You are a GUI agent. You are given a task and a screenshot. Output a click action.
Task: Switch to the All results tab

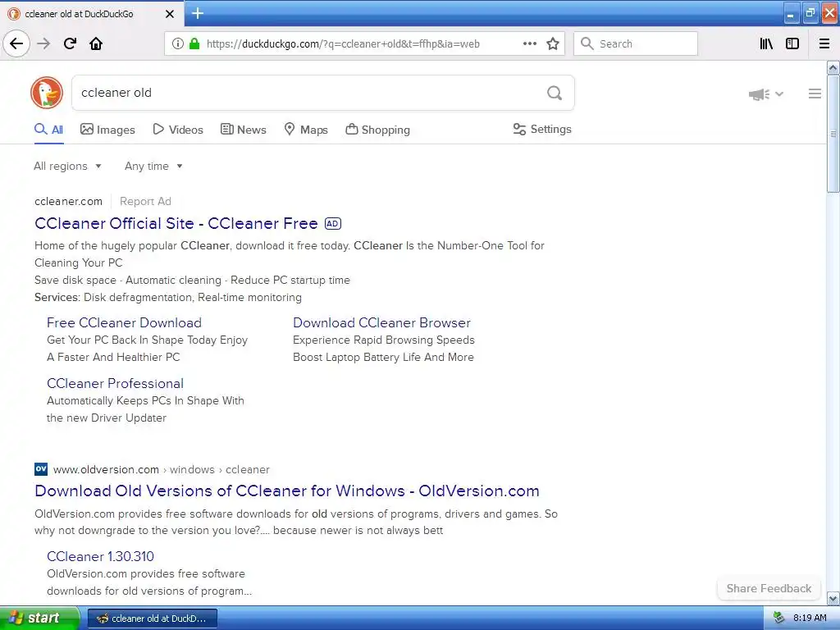[48, 130]
